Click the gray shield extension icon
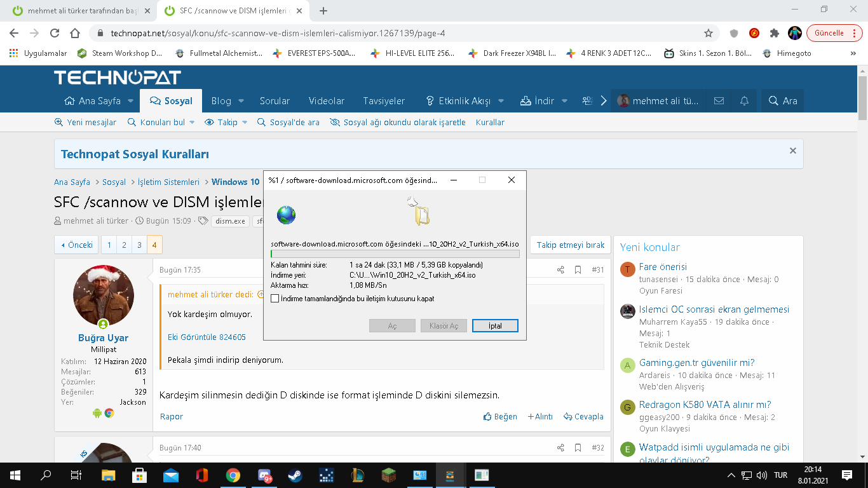 click(x=734, y=33)
